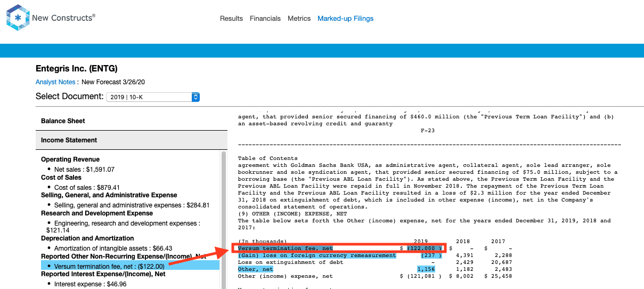Select Cost of sales : $879.41 item
Screen dimensions: 644x289
(x=87, y=188)
